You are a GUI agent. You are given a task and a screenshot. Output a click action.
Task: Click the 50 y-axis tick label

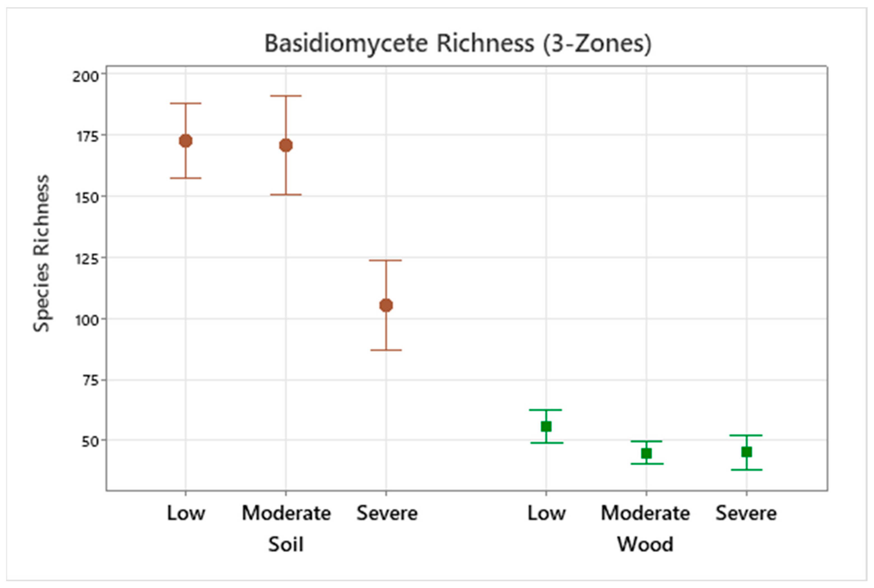tap(90, 441)
